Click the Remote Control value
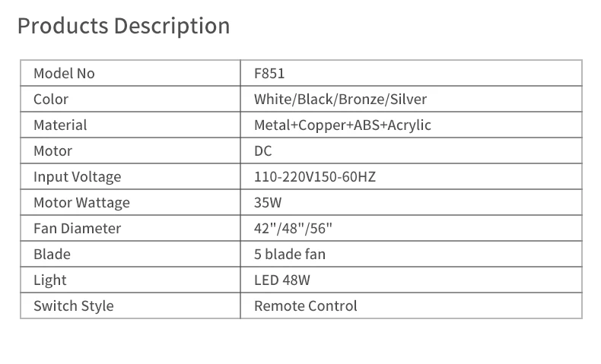This screenshot has height=364, width=601. point(305,306)
